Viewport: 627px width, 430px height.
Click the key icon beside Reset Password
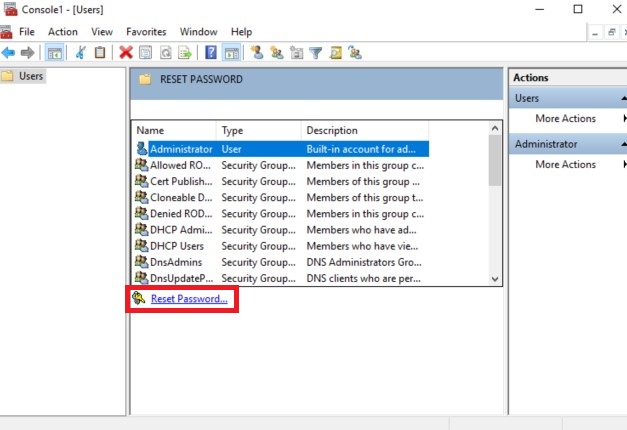click(139, 298)
